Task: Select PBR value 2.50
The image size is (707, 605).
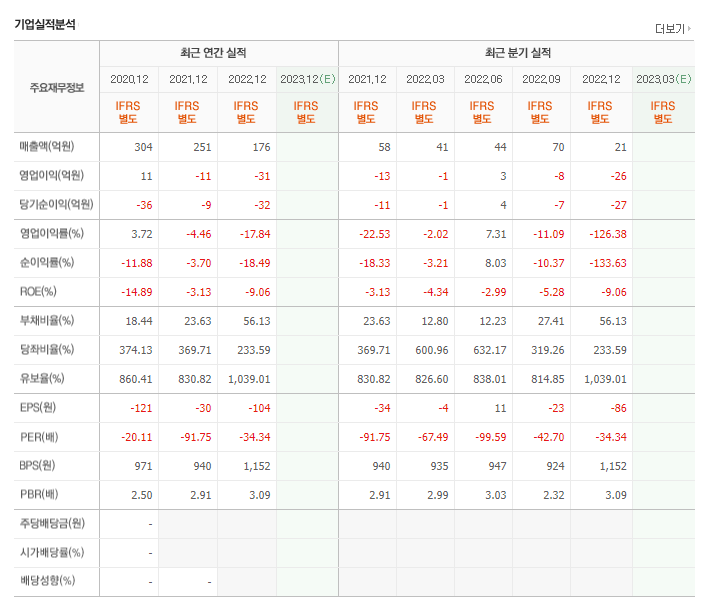Action: tap(142, 495)
